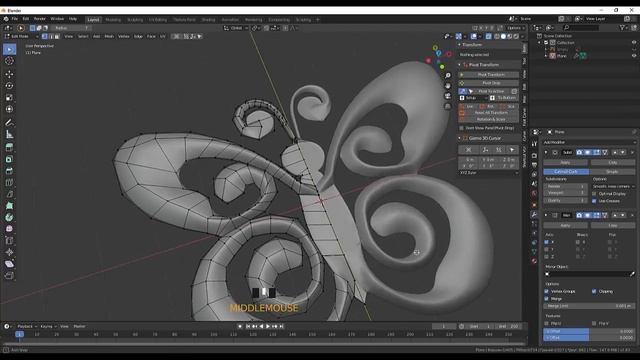640x360 pixels.
Task: Select the Extrude Region tool
Action: [9, 147]
